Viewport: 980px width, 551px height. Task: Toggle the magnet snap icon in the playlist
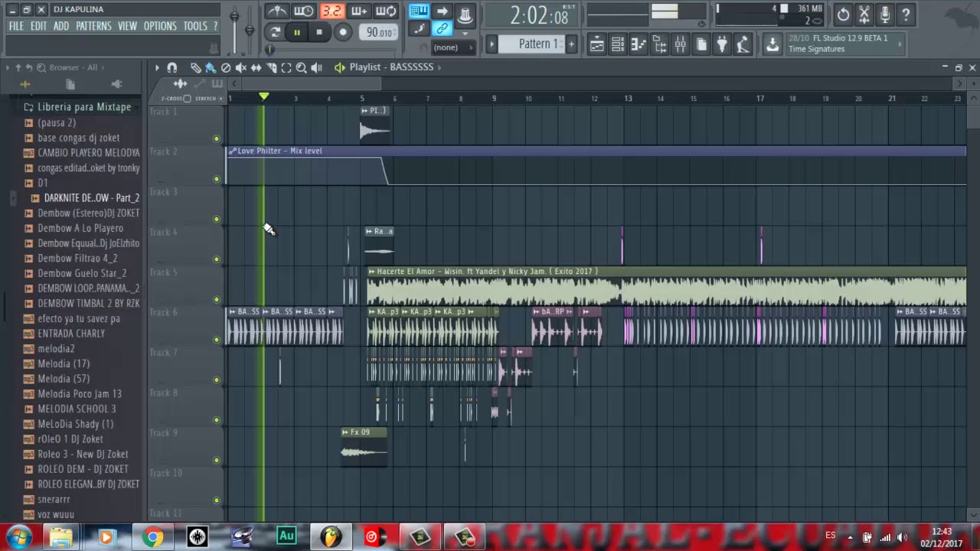[x=172, y=67]
